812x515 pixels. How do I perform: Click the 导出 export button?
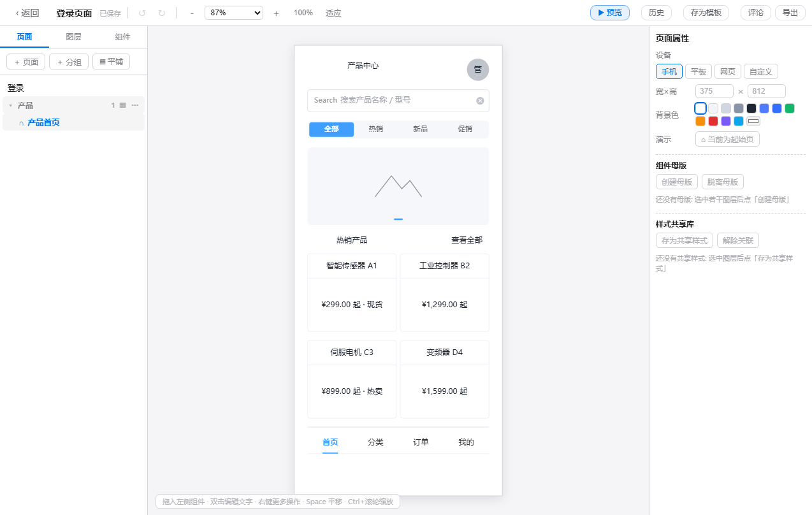click(790, 13)
